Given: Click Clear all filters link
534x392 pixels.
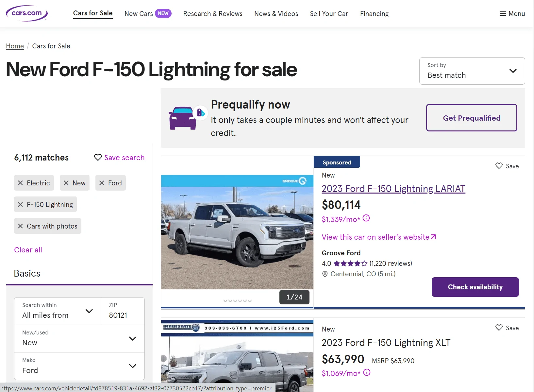Looking at the screenshot, I should coord(28,250).
